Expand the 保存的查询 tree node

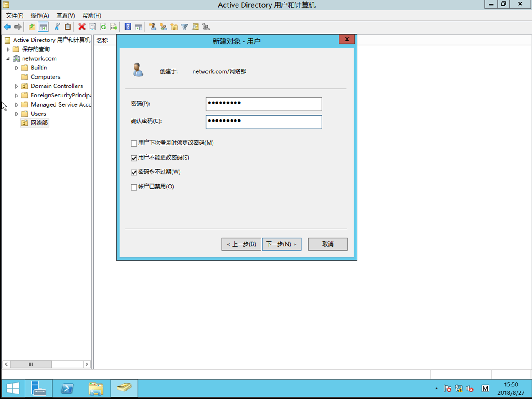(x=8, y=49)
